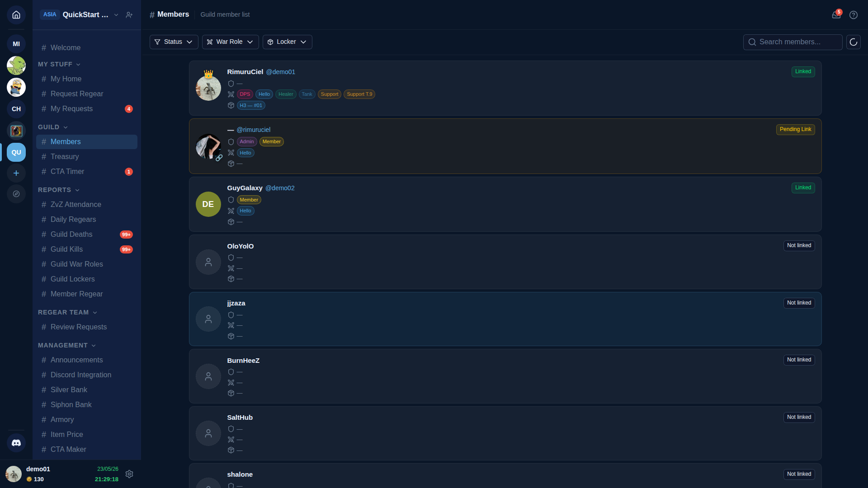The width and height of the screenshot is (868, 488).
Task: Open My Requests page
Action: pos(87,109)
